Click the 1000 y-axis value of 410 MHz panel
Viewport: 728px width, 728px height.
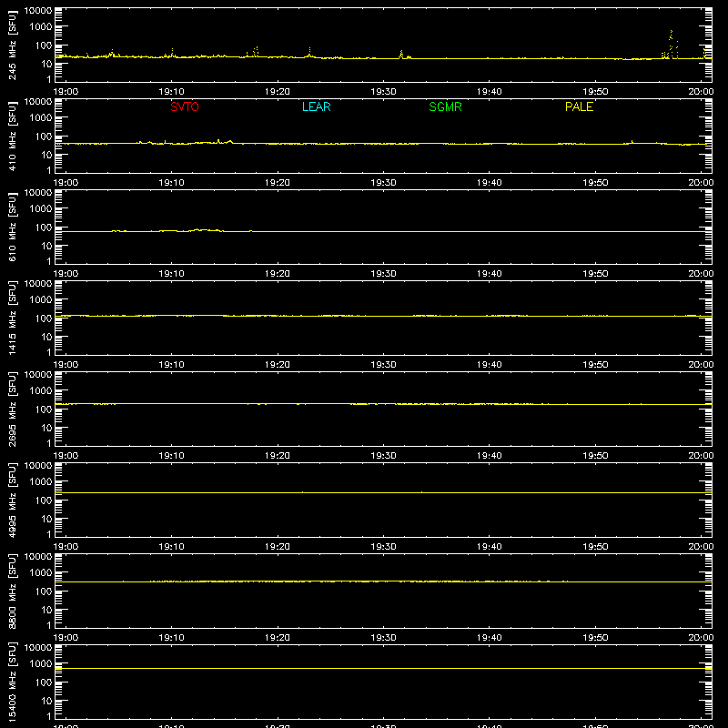[41, 118]
